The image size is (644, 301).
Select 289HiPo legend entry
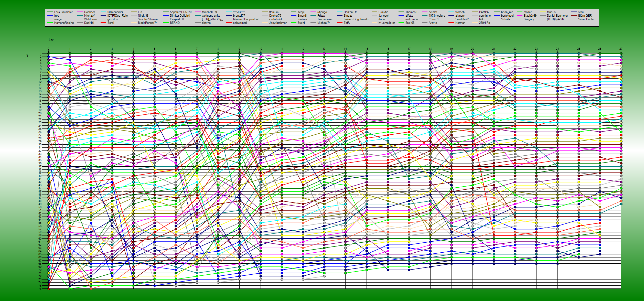[484, 23]
